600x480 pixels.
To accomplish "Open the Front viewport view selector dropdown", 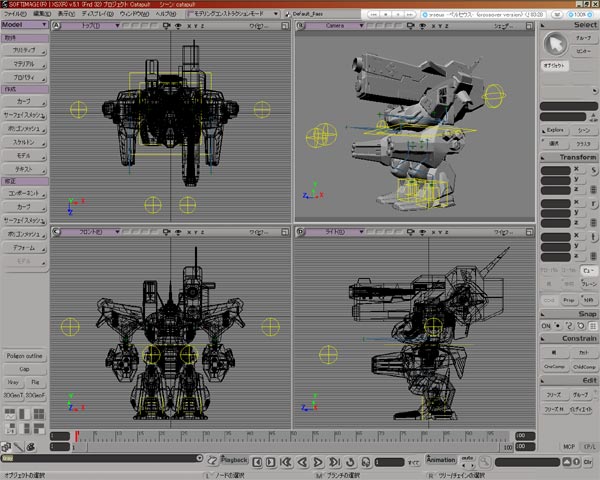I will coord(91,232).
